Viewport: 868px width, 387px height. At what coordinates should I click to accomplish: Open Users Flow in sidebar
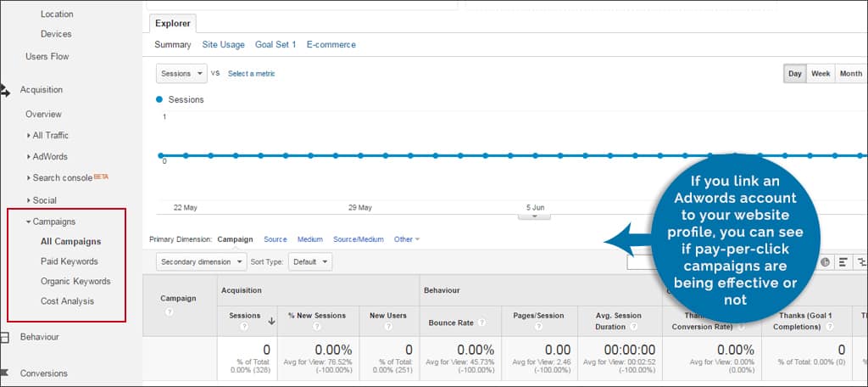coord(47,57)
